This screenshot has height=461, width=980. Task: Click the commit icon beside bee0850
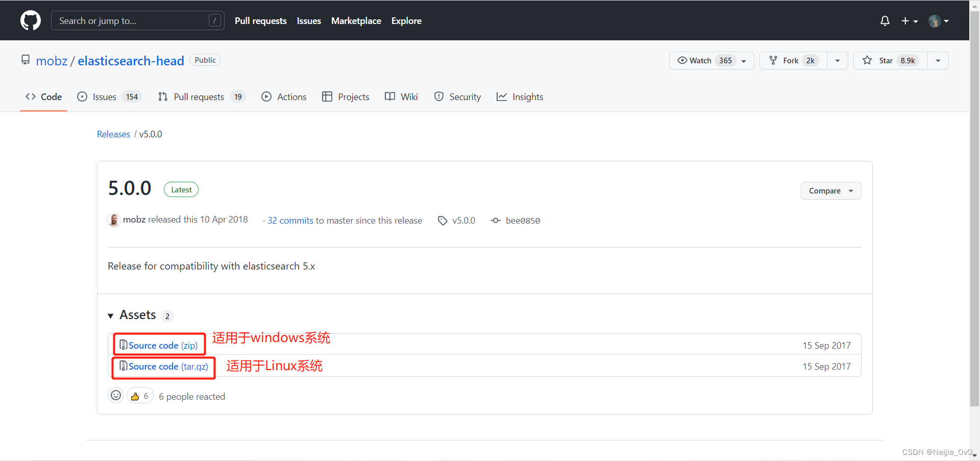tap(496, 221)
